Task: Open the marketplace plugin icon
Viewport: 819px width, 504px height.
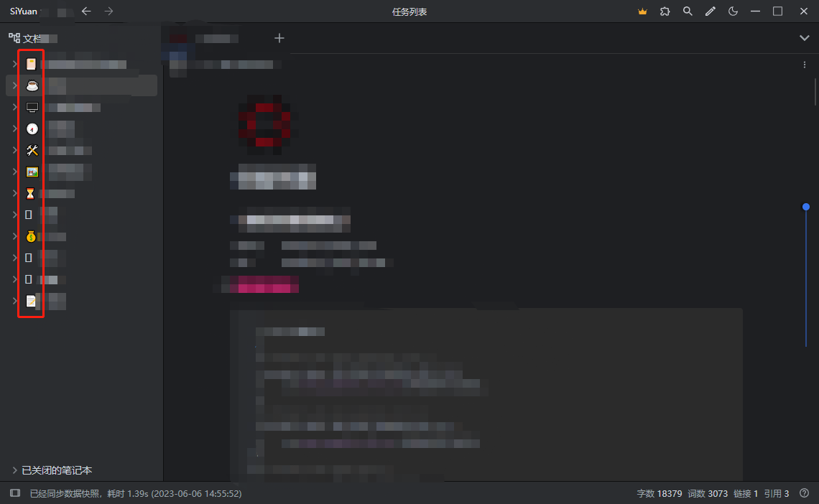Action: tap(665, 11)
